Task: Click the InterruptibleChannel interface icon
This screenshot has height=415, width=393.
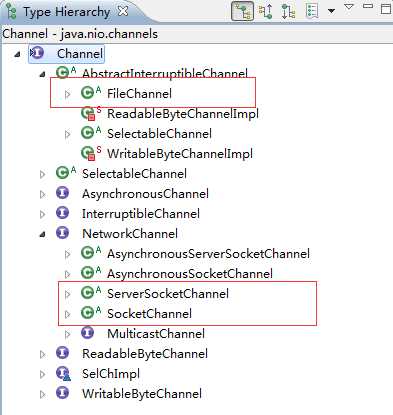Action: [x=62, y=213]
